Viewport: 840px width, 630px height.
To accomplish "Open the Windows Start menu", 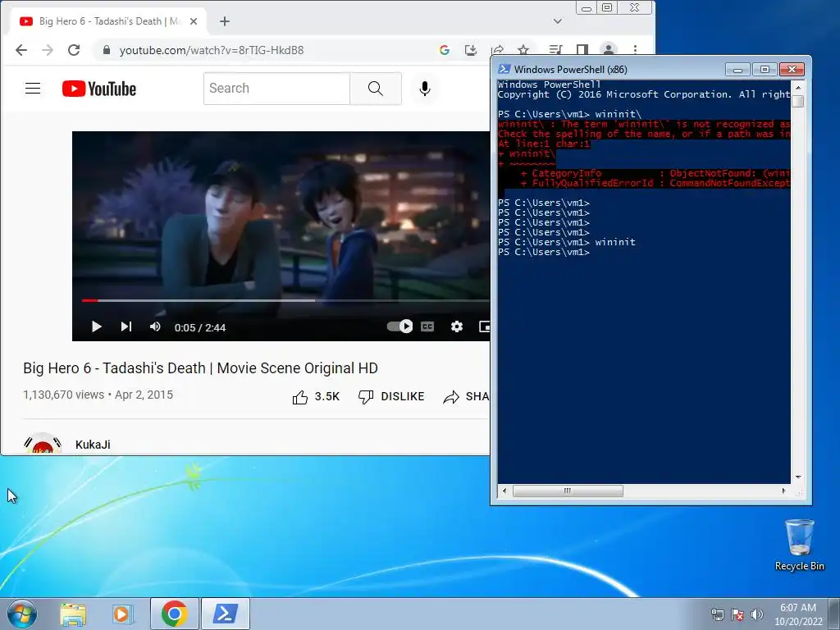I will 22,614.
